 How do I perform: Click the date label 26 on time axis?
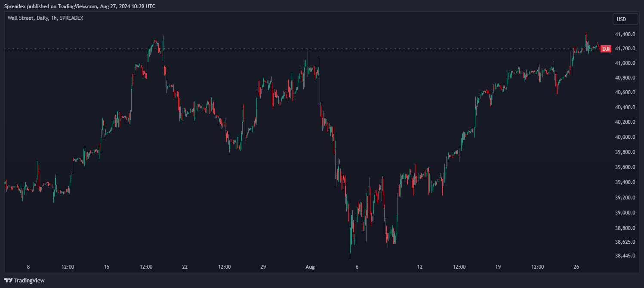576,267
